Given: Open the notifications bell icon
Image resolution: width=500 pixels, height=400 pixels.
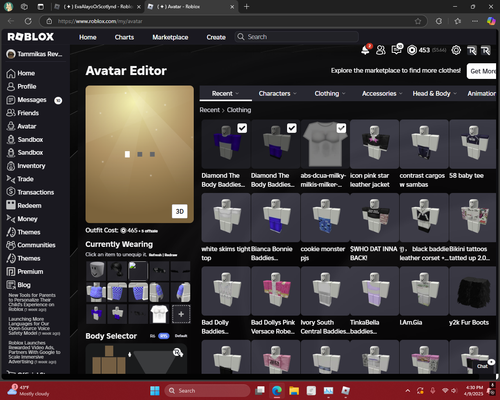Looking at the screenshot, I should (366, 50).
